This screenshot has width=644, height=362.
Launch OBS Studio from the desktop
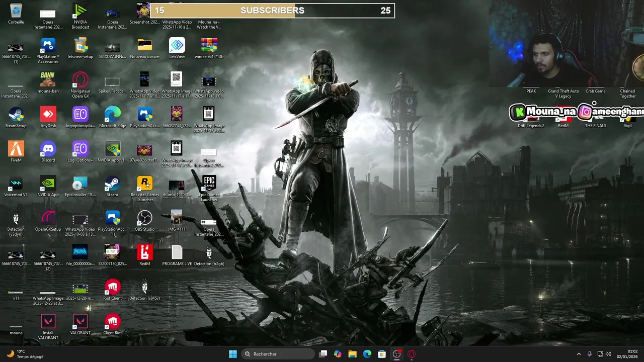click(144, 221)
